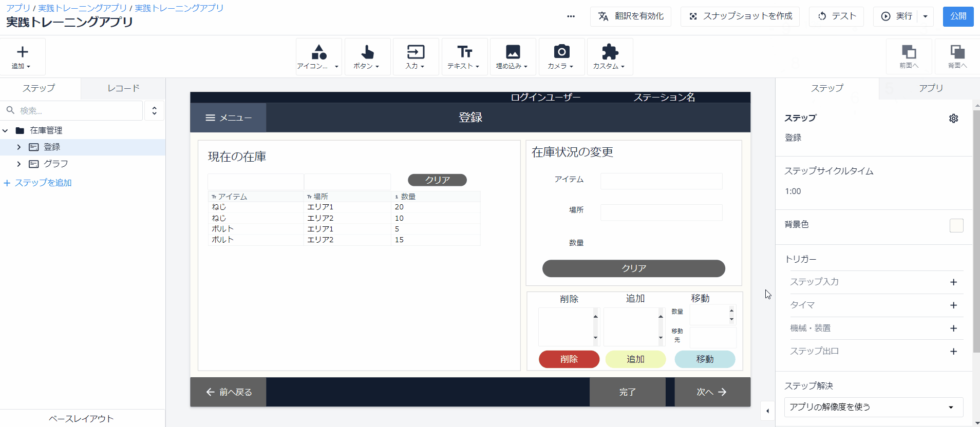
Task: Open the dropdown arrow beside 実行
Action: pos(926,16)
